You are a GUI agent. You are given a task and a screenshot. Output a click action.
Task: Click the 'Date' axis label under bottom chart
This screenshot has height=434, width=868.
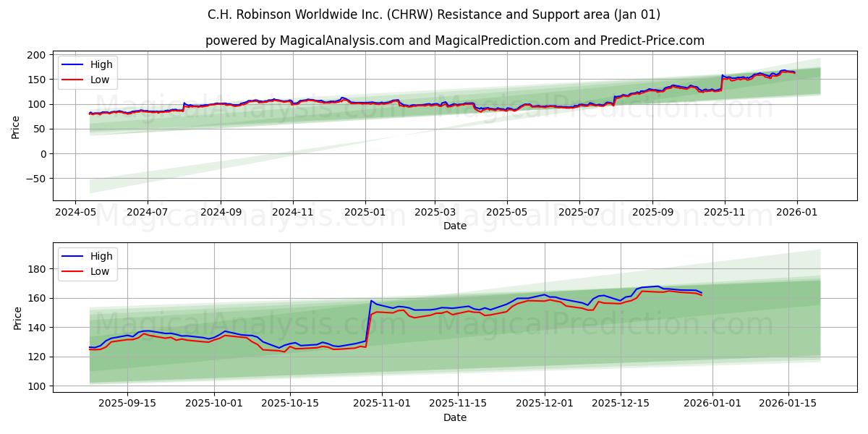(x=455, y=417)
